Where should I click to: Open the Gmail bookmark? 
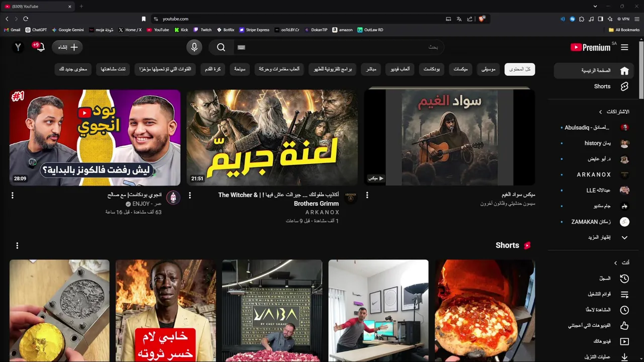pyautogui.click(x=12, y=30)
